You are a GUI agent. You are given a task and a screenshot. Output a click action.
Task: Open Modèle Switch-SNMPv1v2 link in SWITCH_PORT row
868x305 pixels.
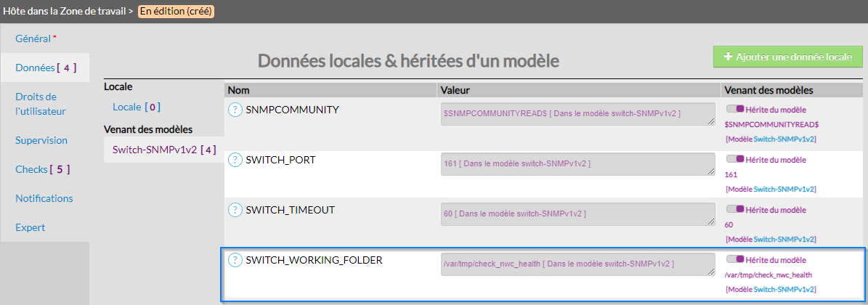click(x=771, y=189)
